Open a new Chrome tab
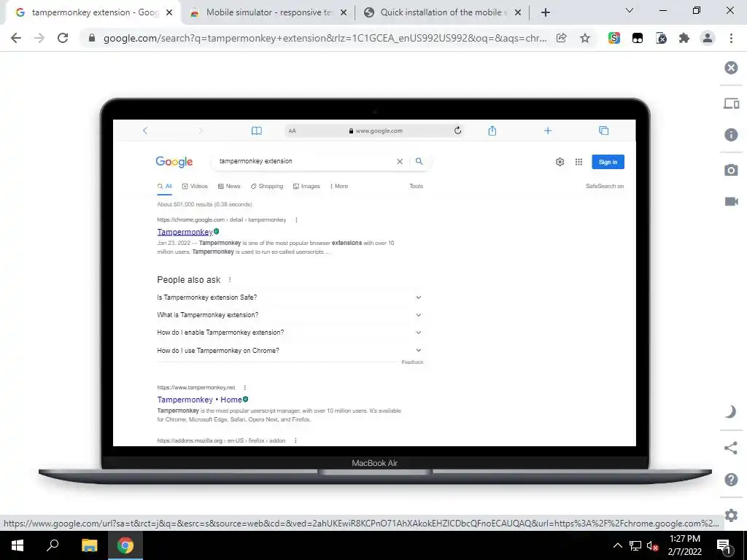 pyautogui.click(x=546, y=12)
